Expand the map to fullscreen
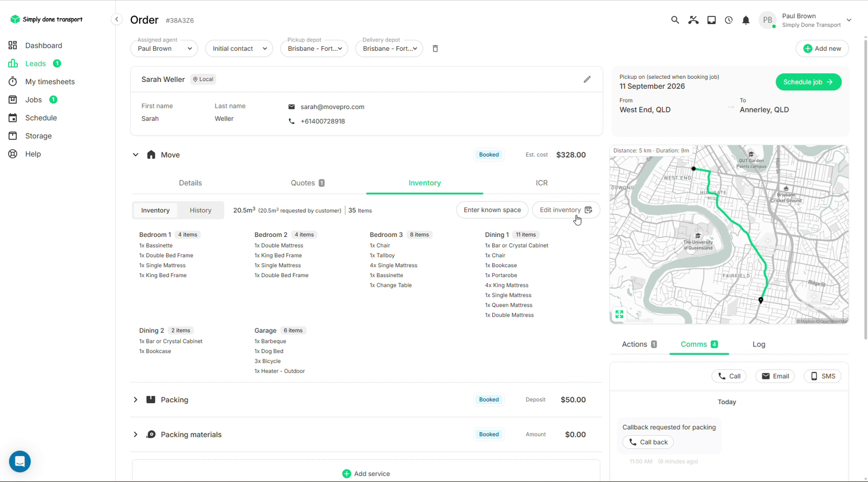Image resolution: width=868 pixels, height=482 pixels. click(619, 314)
